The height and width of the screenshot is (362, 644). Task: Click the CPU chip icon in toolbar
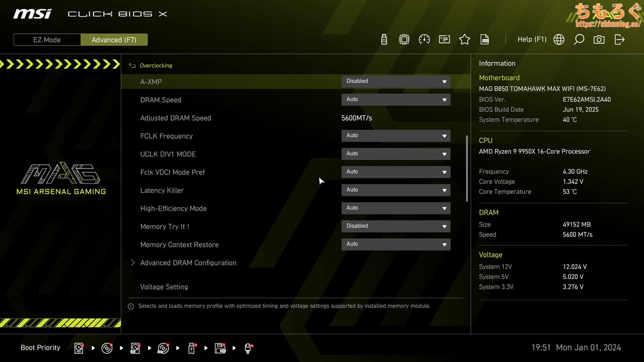click(x=404, y=40)
